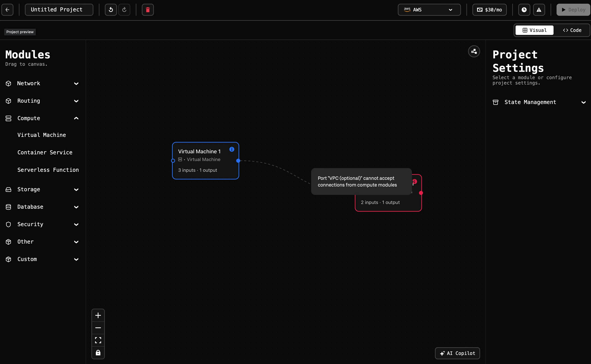Expand State Management section
Viewport: 591px width, 364px height.
539,102
